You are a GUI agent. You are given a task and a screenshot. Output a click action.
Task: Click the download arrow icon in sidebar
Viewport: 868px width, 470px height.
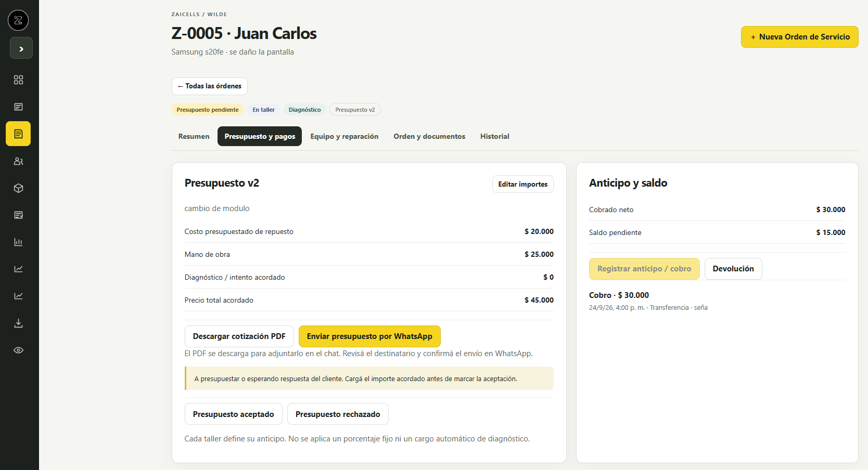pos(18,323)
